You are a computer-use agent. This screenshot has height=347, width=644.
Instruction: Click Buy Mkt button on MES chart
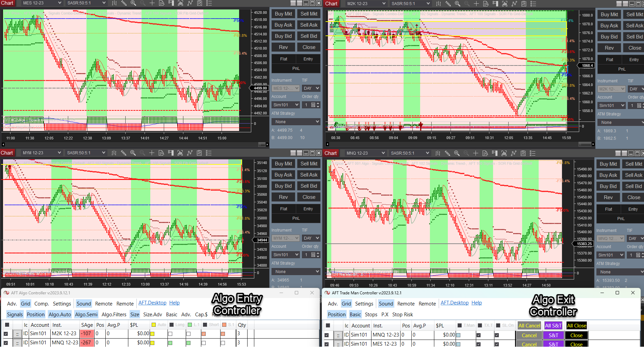(283, 14)
